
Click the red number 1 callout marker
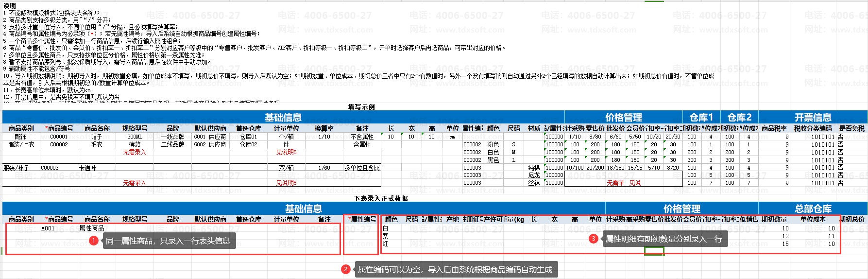pyautogui.click(x=94, y=241)
